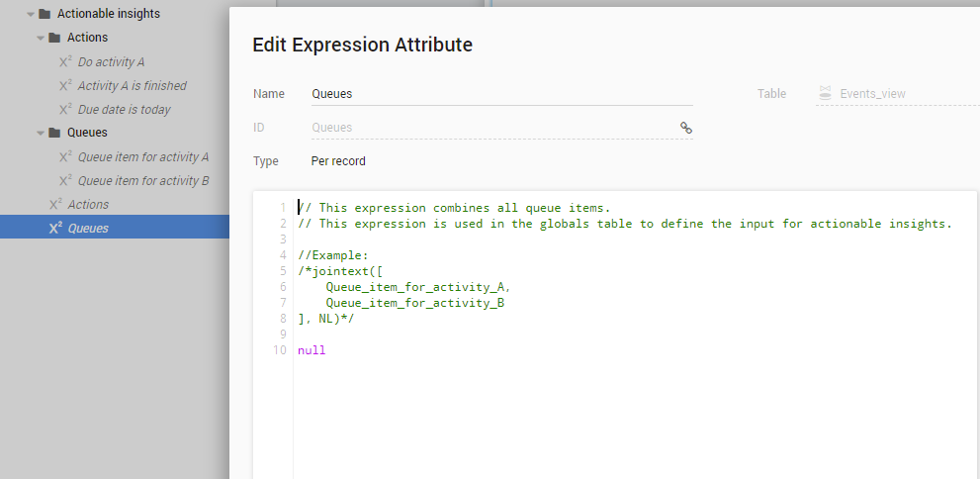Click the link icon beside the ID field
The image size is (980, 479).
[x=685, y=128]
